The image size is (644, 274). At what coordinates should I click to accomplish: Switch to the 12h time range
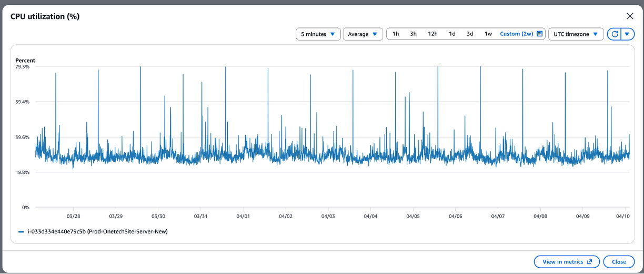click(x=432, y=34)
